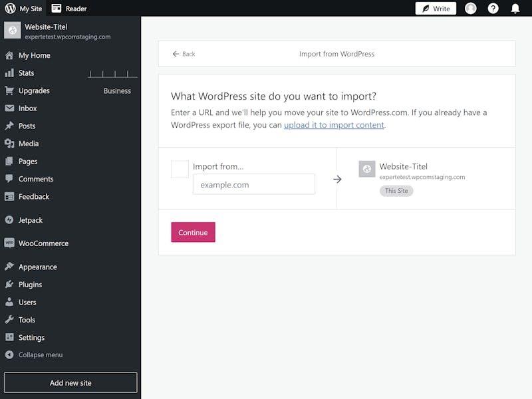Click the Media icon

9,144
